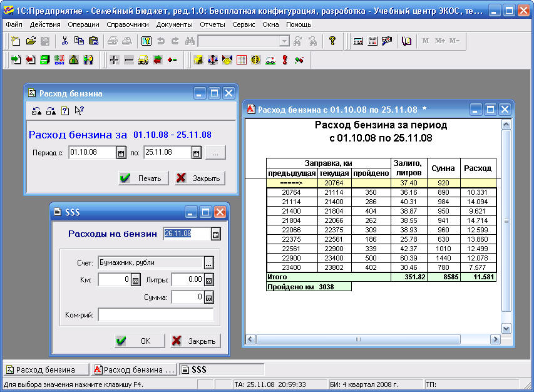Click the report's horizontal scrollbar thumb
This screenshot has height=392, width=534.
359,339
